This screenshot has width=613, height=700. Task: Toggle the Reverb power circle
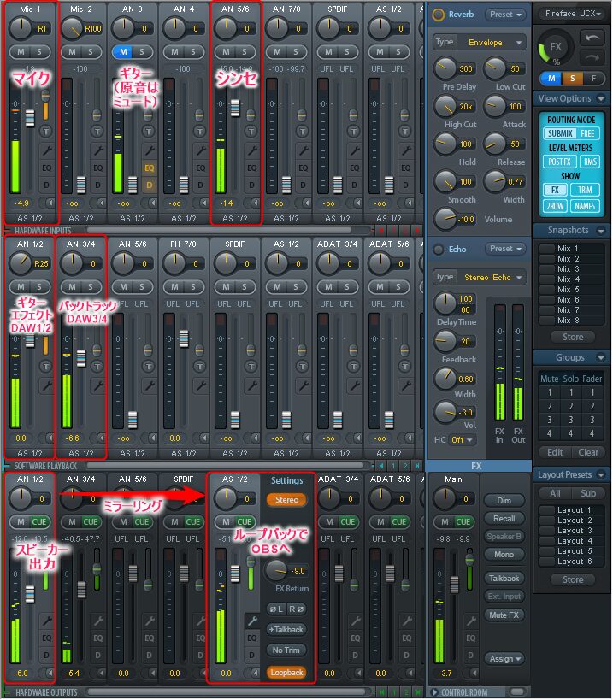coord(439,15)
